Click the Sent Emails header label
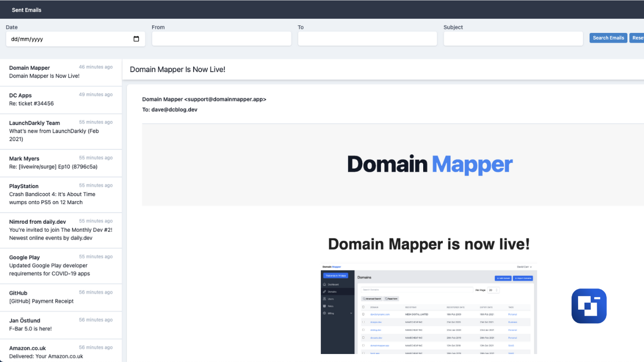The height and width of the screenshot is (362, 644). point(26,10)
